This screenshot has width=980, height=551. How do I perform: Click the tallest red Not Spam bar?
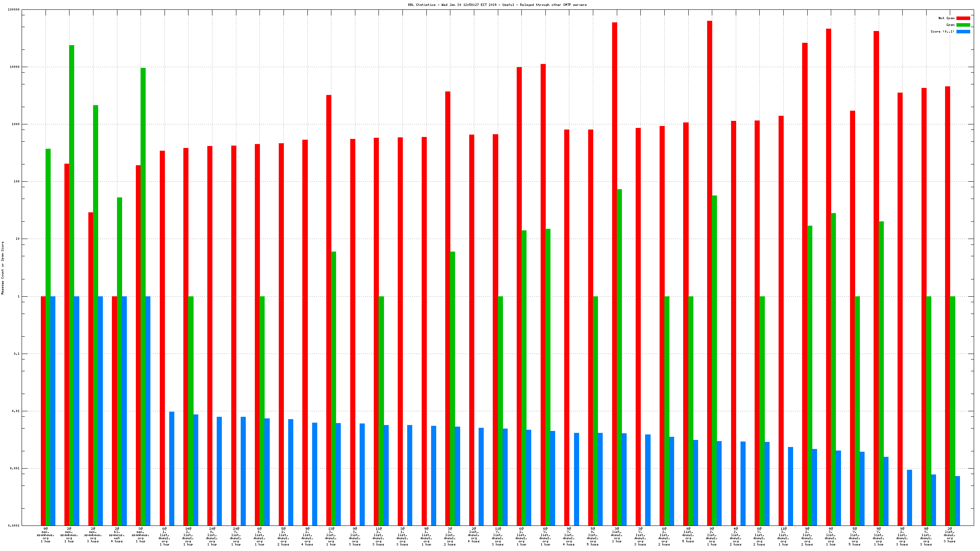(709, 157)
